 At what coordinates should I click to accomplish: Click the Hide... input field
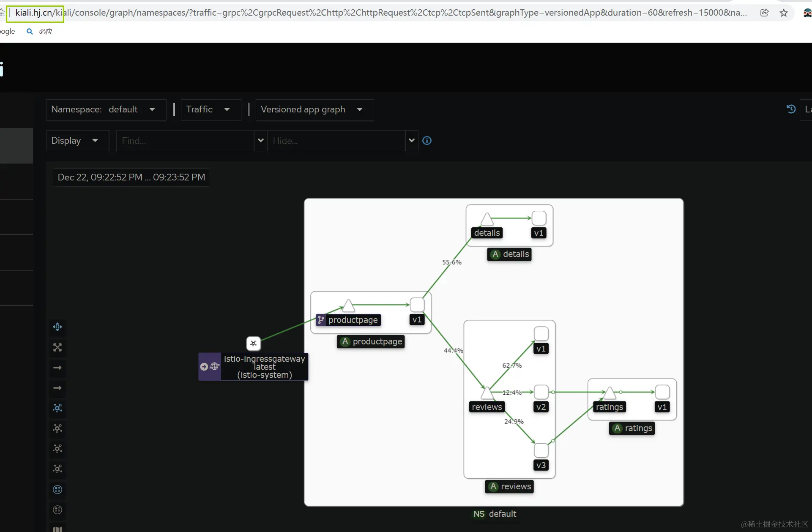[x=336, y=140]
